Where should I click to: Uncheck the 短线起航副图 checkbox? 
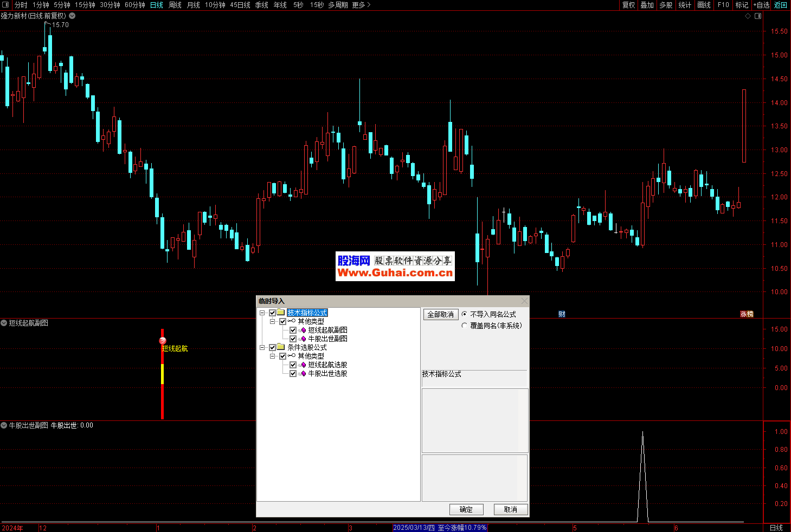(x=293, y=330)
